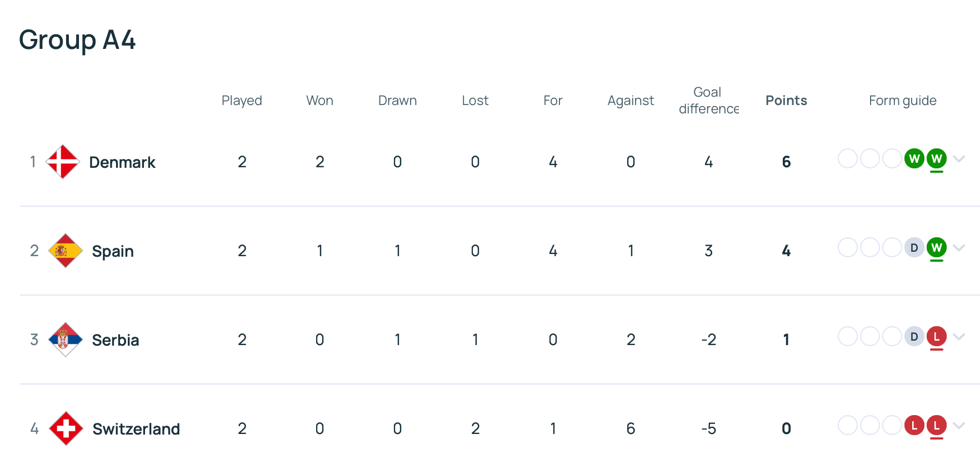This screenshot has width=980, height=459.
Task: Click the Goal difference column header
Action: pos(708,101)
